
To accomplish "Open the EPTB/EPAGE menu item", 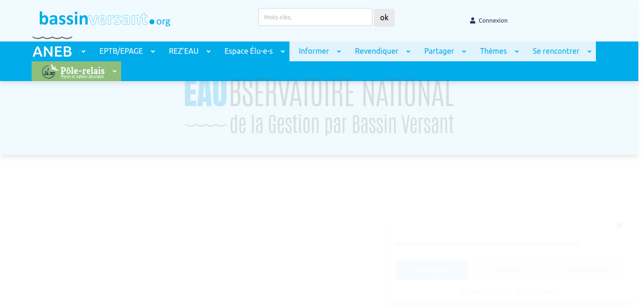I will click(x=121, y=51).
